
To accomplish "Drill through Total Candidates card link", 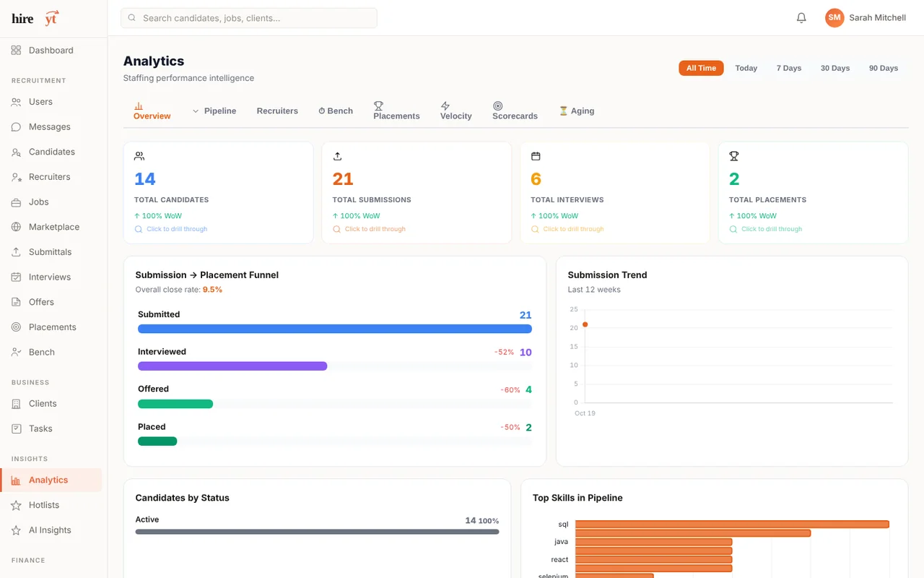I will [171, 229].
